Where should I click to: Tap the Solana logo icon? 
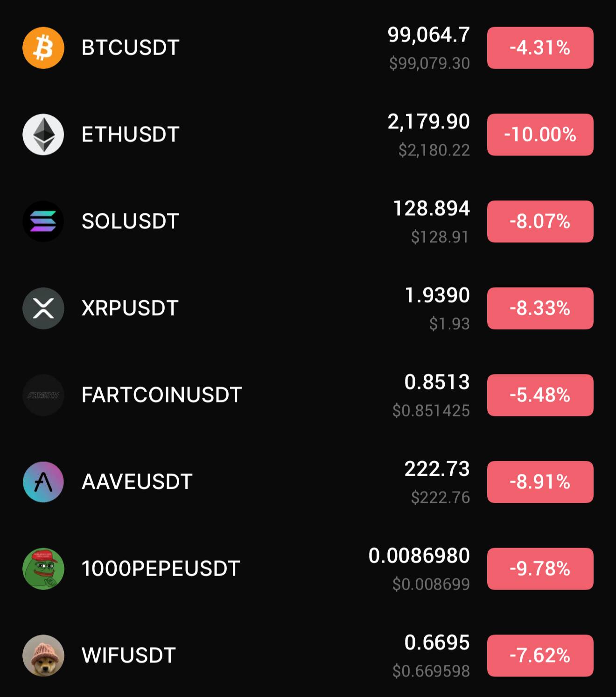tap(43, 221)
